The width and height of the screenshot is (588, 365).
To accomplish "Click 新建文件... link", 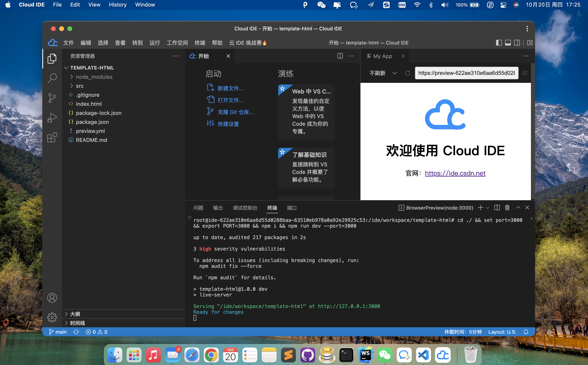I will (x=230, y=88).
